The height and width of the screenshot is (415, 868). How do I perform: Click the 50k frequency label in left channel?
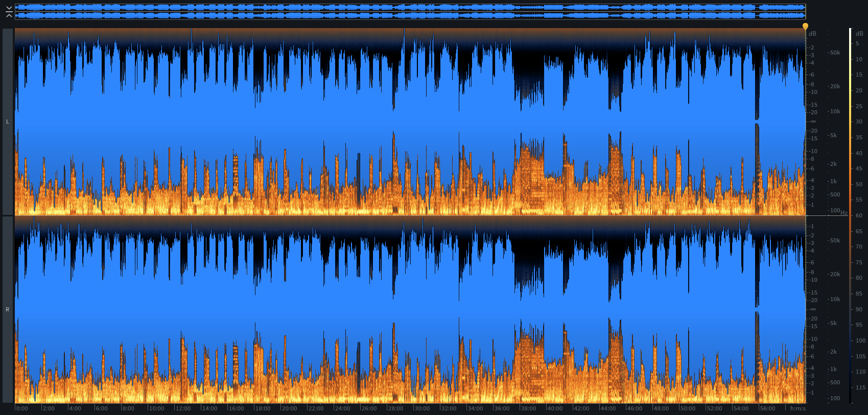click(835, 53)
